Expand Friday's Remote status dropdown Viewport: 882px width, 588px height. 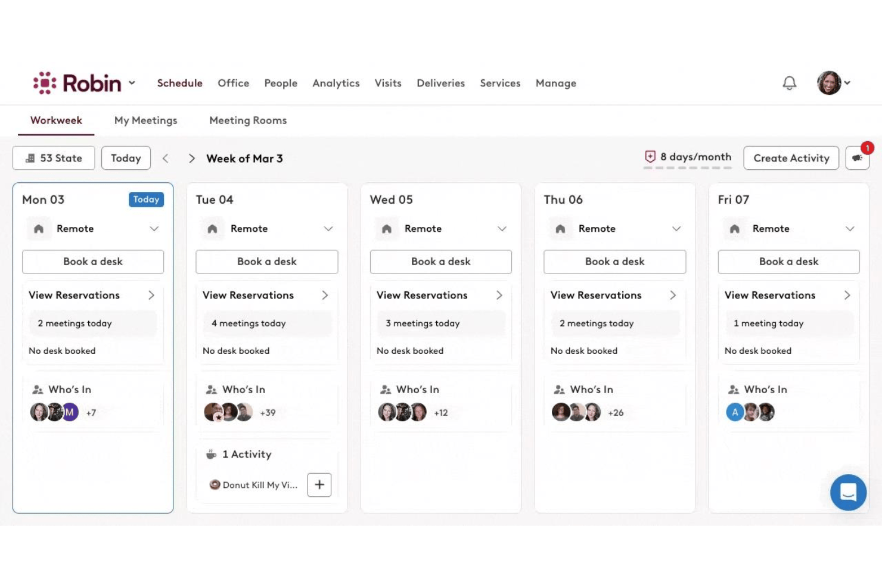[850, 229]
